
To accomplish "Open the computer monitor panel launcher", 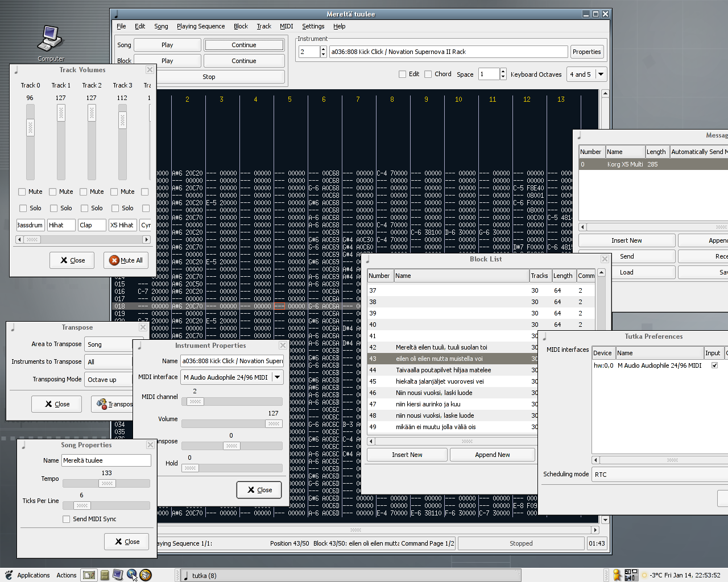I will pyautogui.click(x=118, y=575).
